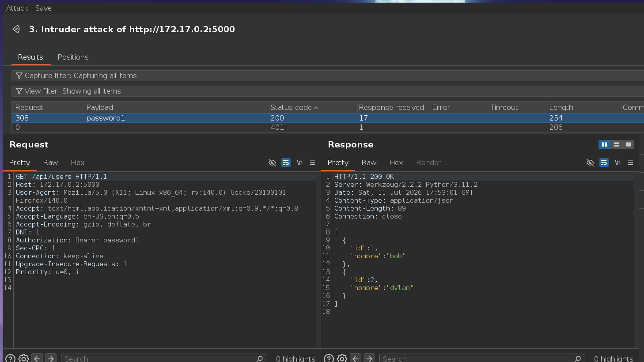Click the Intruder attack target icon beside title

[x=16, y=29]
